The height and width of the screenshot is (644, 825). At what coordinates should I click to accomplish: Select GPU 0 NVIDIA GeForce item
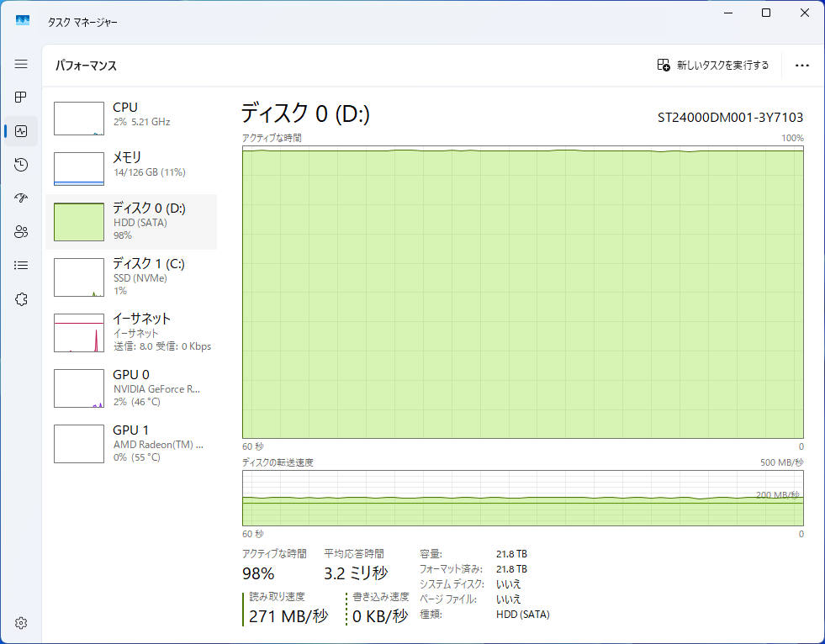pos(131,388)
